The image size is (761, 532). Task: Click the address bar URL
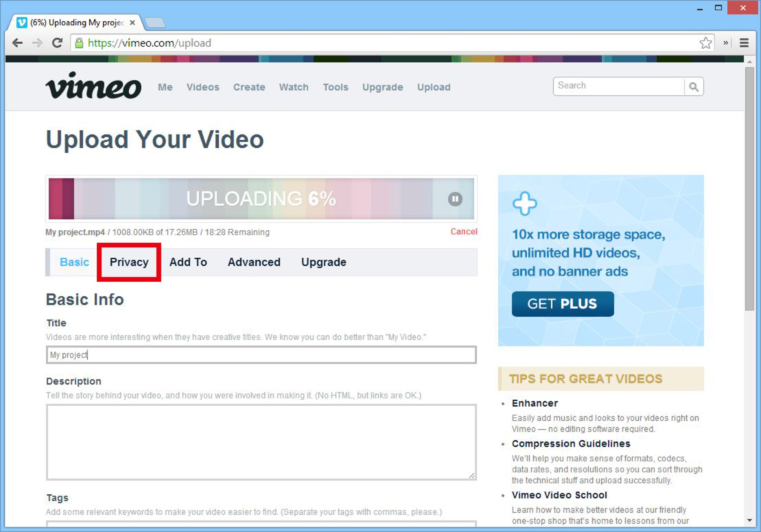click(150, 43)
